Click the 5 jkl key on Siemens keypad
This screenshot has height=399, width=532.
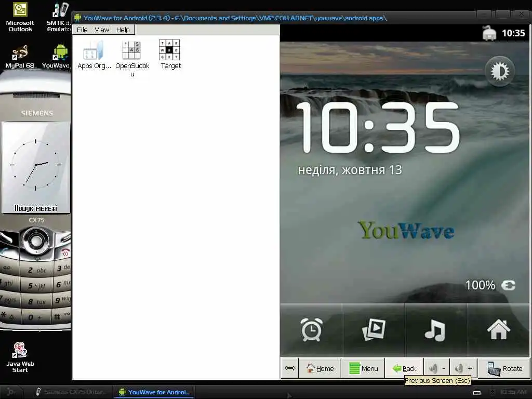37,286
